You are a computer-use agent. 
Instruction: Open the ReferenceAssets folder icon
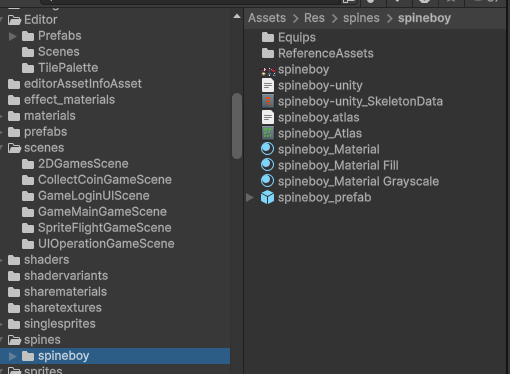[268, 53]
